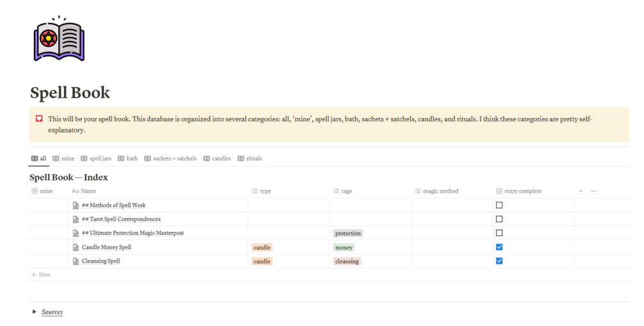Open the Name column header menu
Viewport: 644px width, 326px height.
coord(84,191)
